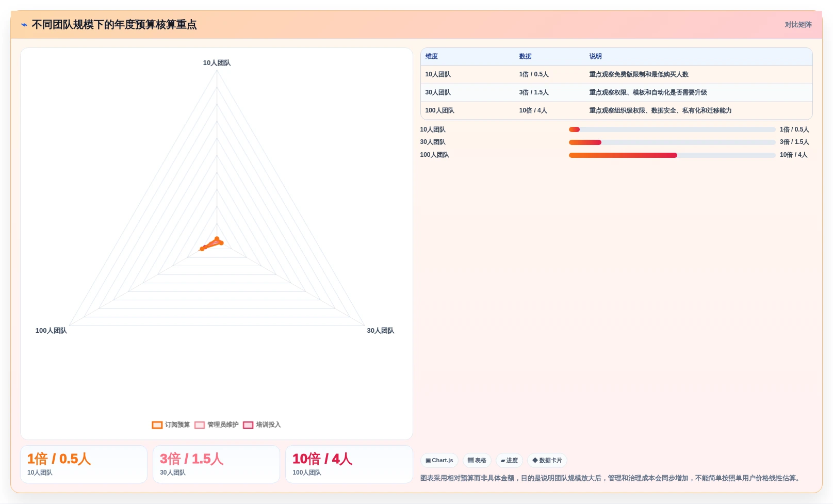Image resolution: width=833 pixels, height=504 pixels.
Task: Toggle the 培训投入 legend swatch
Action: click(x=248, y=425)
